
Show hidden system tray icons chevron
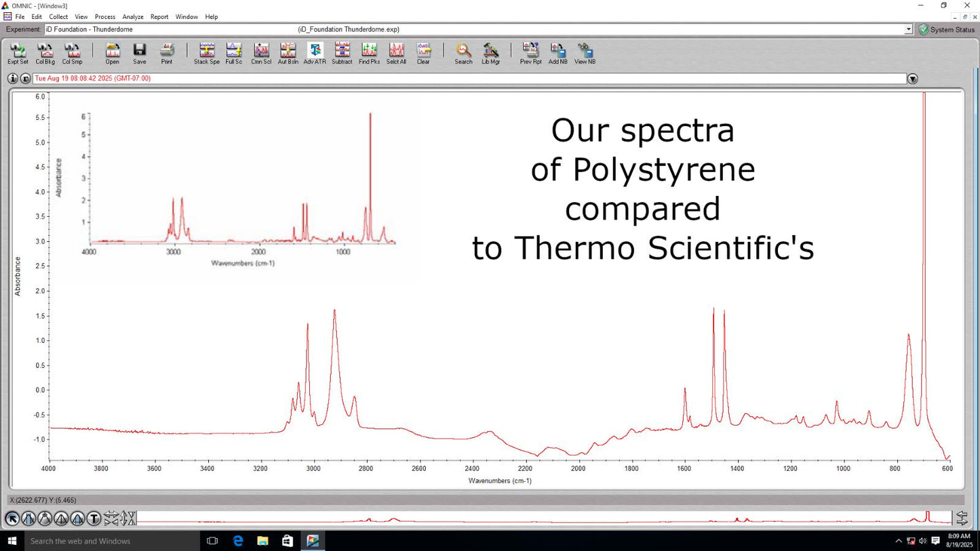[x=899, y=541]
